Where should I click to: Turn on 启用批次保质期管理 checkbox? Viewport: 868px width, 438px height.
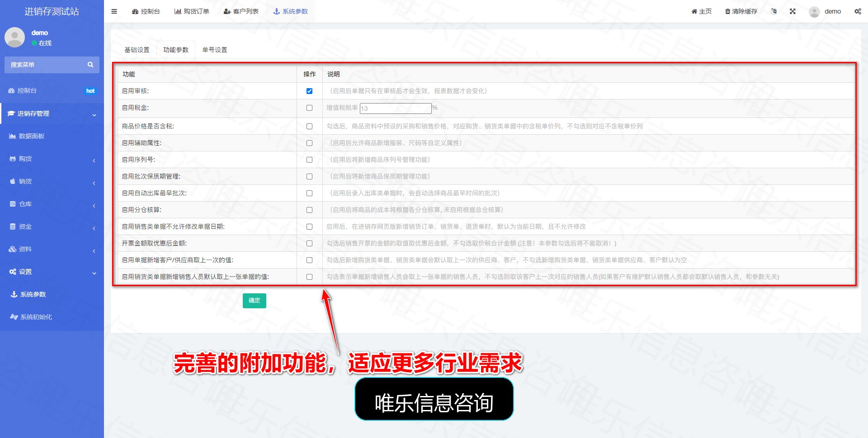tap(309, 176)
